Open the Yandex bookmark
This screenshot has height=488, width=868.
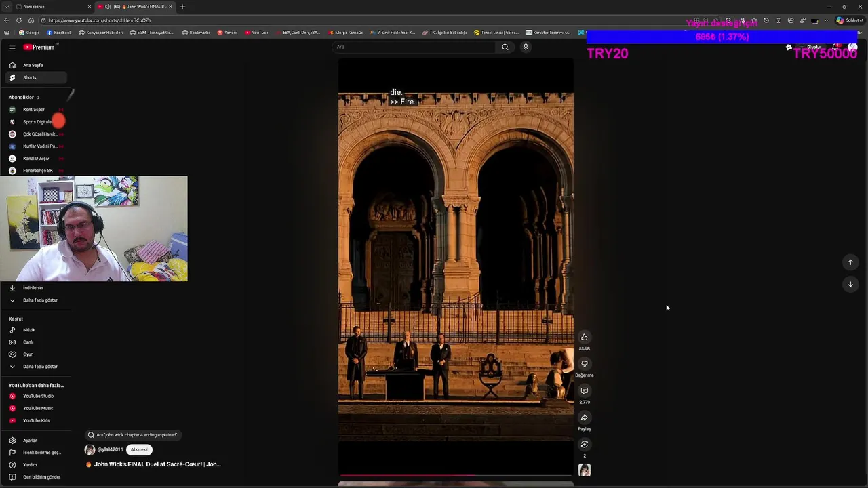(227, 33)
